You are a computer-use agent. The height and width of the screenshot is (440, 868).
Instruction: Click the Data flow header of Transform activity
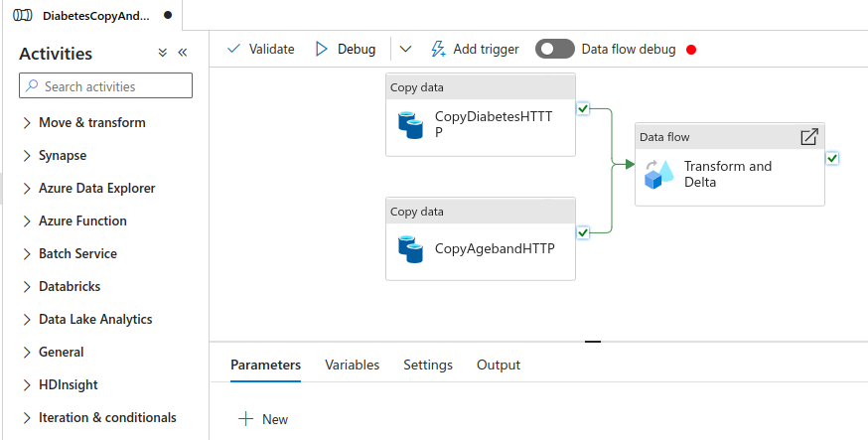pos(730,137)
